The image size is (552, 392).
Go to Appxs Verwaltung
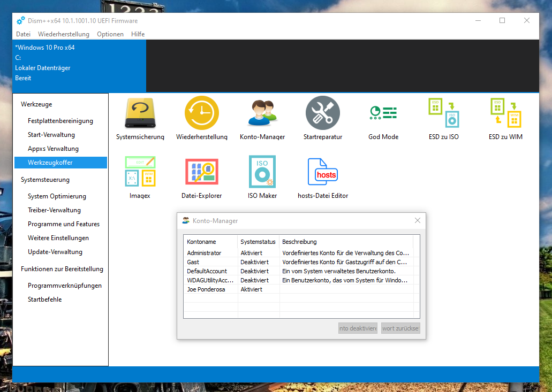(x=61, y=148)
